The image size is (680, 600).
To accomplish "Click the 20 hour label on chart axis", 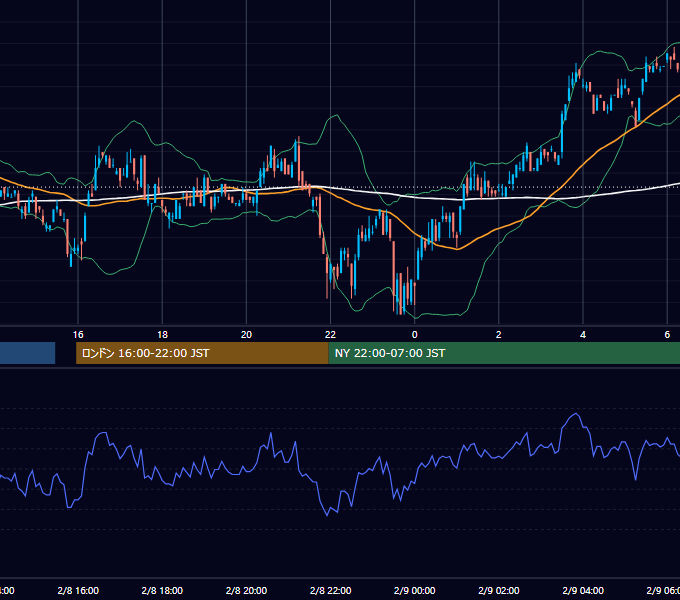I will click(x=246, y=335).
